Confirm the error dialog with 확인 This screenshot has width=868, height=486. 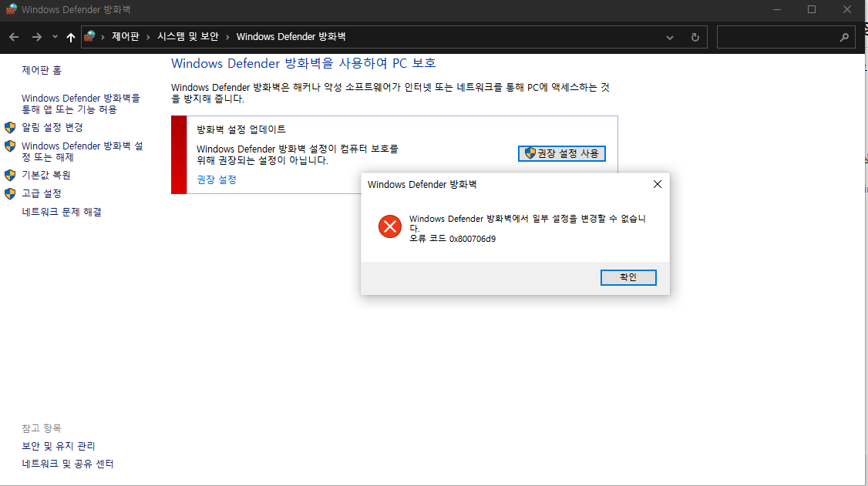[628, 277]
